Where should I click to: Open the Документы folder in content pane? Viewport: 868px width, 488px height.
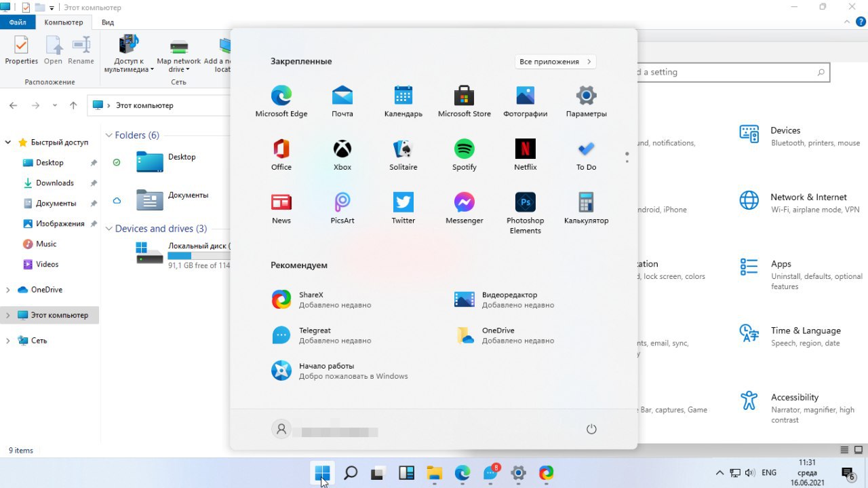pos(172,200)
